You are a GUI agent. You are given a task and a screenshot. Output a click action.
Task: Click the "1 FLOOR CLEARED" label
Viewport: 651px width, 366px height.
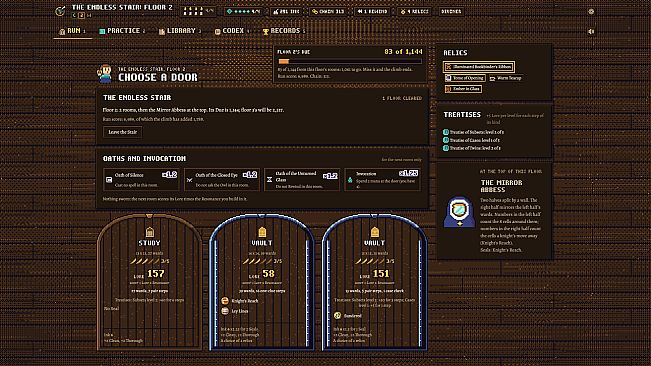coord(402,98)
